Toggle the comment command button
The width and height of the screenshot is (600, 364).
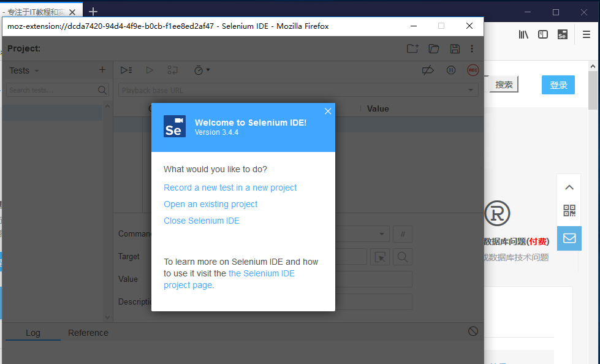(403, 234)
